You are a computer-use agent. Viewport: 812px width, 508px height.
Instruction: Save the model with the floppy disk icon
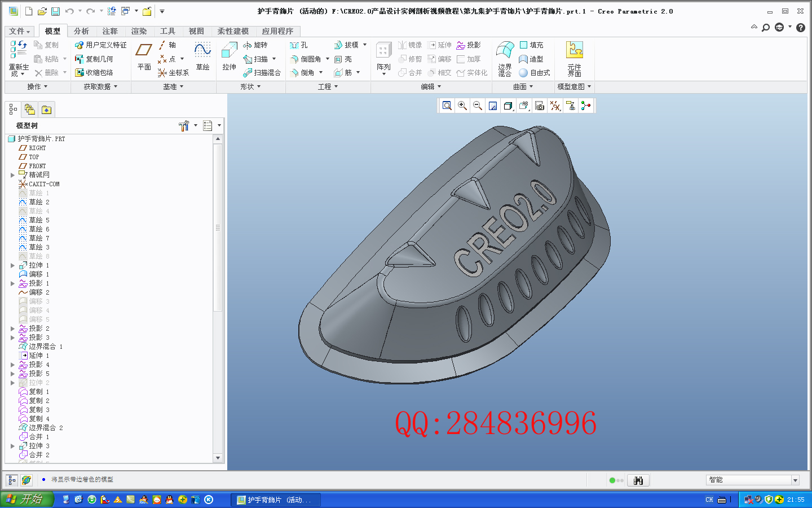[55, 11]
